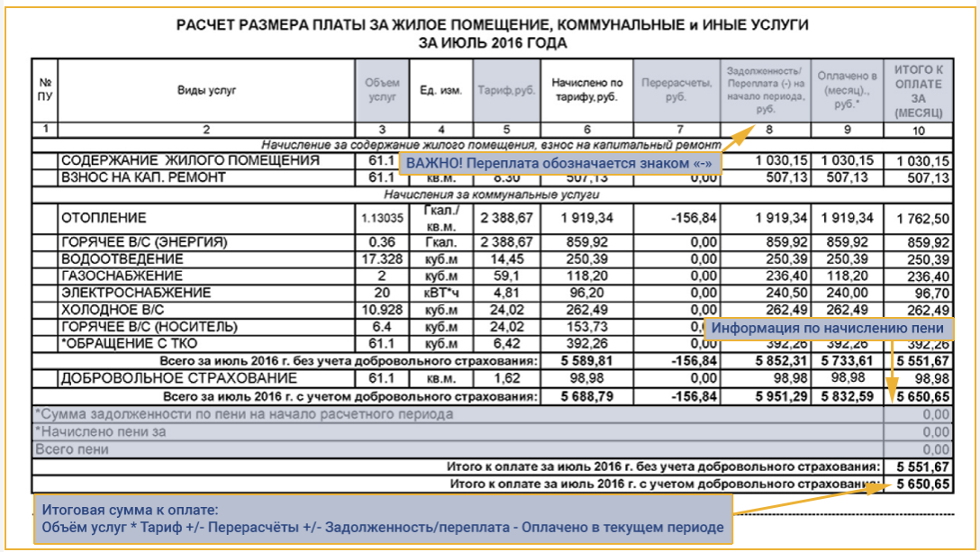Click the electricity paid value "240,00"
This screenshot has height=552, width=980.
[847, 293]
